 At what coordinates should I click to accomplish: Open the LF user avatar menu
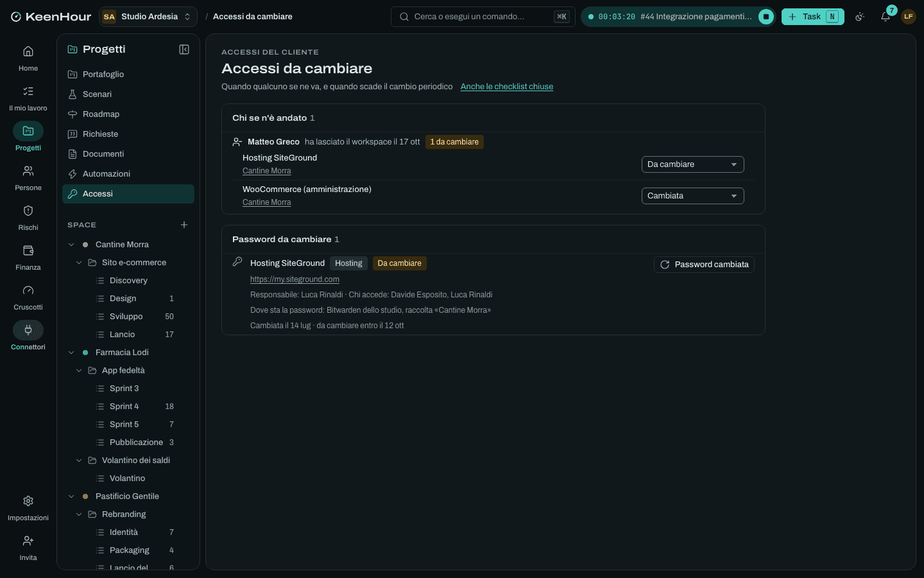(x=909, y=17)
